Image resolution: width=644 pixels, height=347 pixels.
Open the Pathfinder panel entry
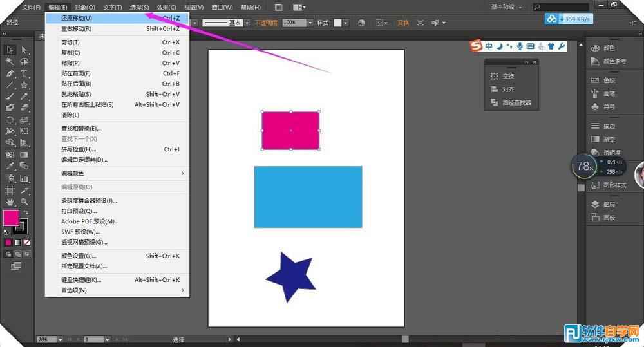click(x=511, y=102)
